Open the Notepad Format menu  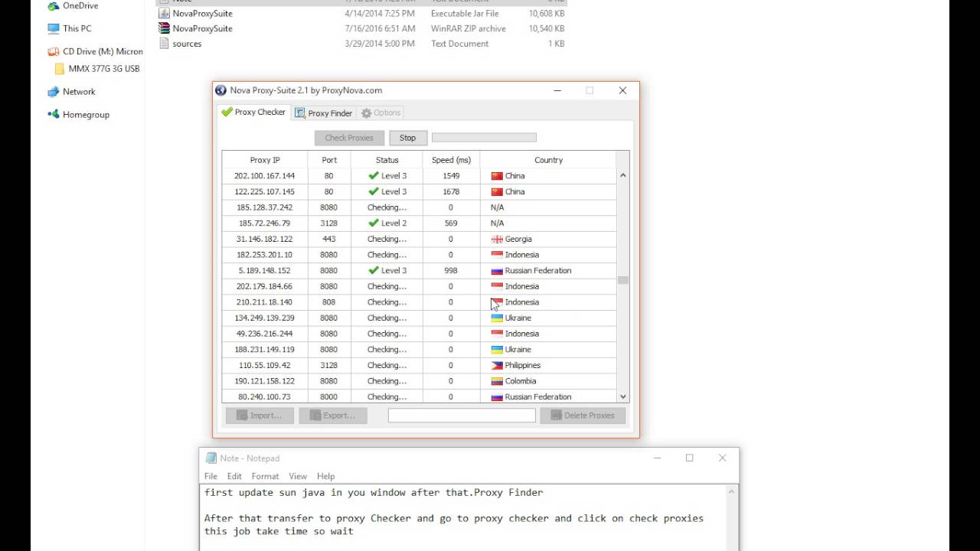point(265,476)
